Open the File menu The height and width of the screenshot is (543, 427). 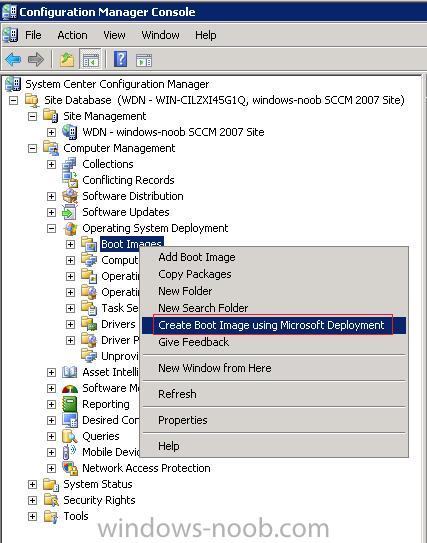coord(33,35)
